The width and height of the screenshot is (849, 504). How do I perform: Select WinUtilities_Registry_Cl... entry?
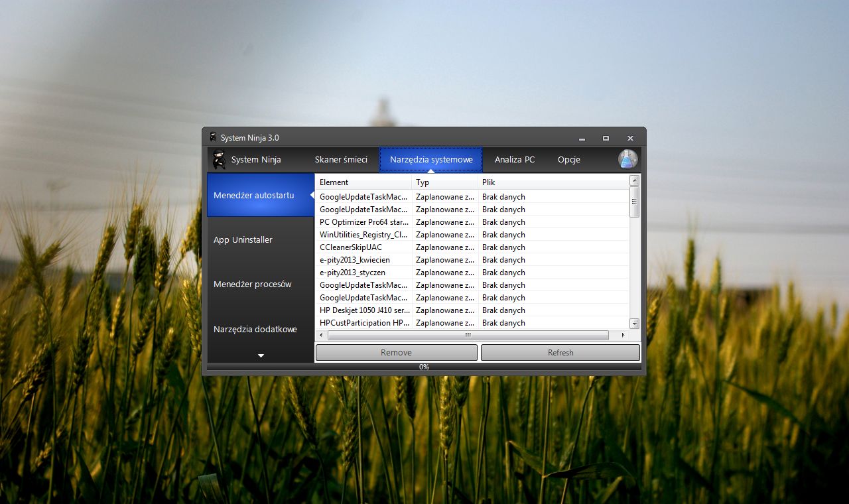(x=472, y=234)
